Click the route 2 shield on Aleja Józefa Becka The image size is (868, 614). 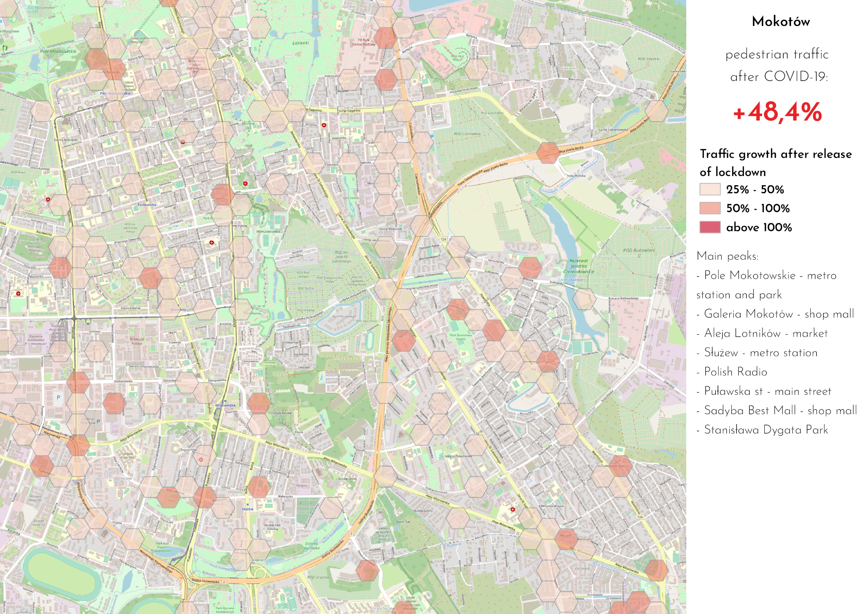click(x=548, y=152)
